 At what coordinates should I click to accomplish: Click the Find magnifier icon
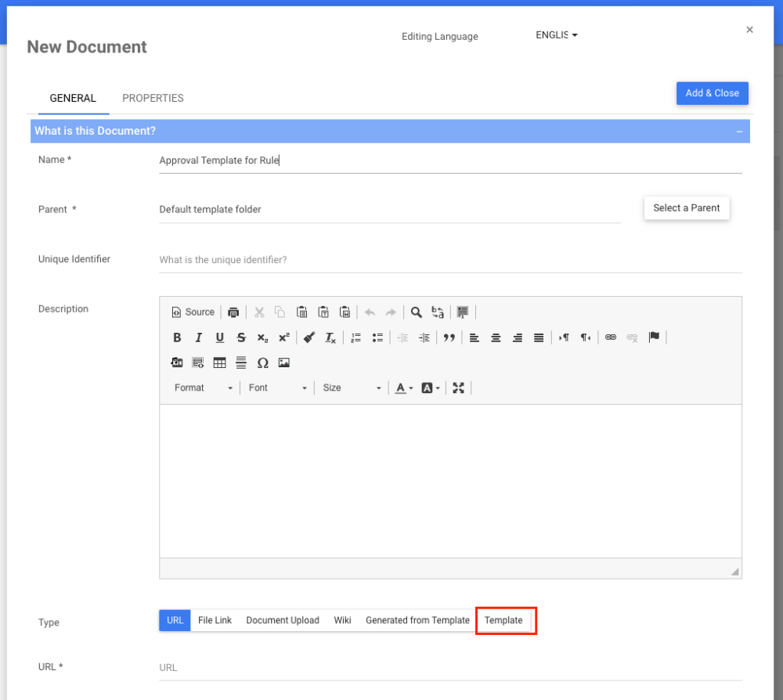pos(417,312)
